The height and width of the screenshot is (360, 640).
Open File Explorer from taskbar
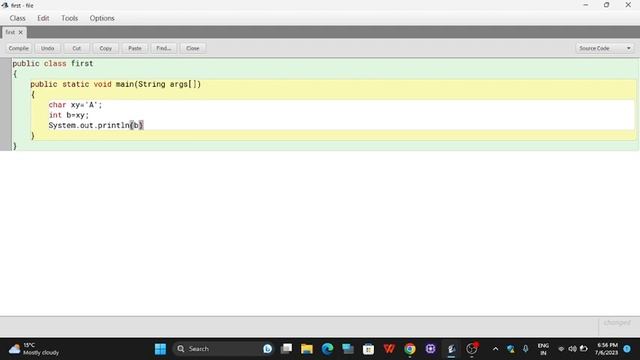(307, 349)
